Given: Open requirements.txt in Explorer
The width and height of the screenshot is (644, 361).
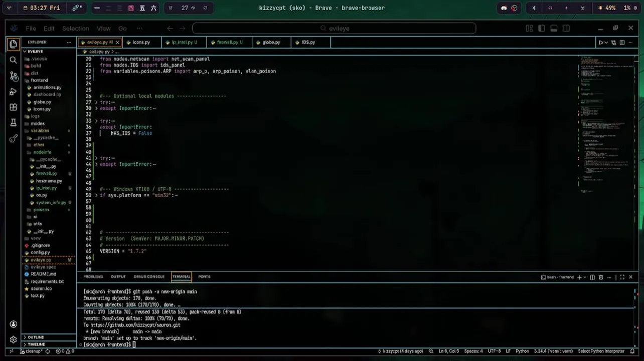Looking at the screenshot, I should coord(47,282).
